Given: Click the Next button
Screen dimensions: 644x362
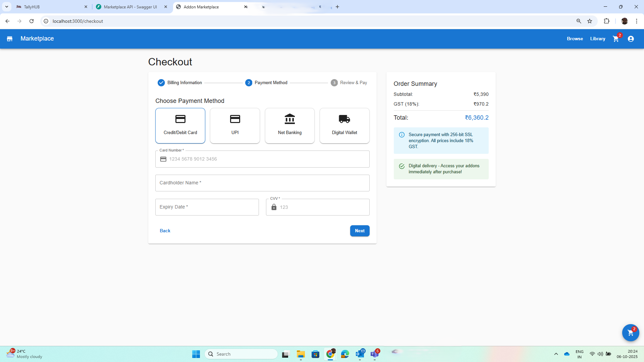Looking at the screenshot, I should pos(360,231).
